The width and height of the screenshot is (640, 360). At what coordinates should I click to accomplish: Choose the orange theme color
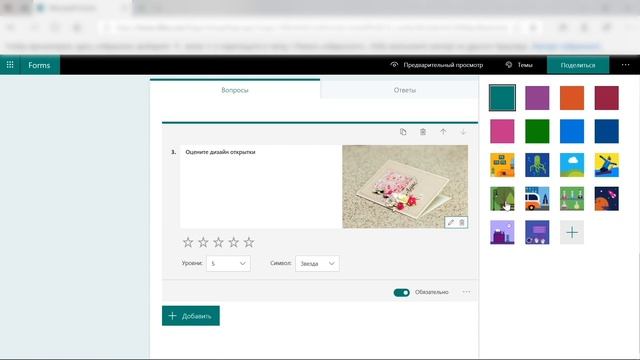(572, 98)
